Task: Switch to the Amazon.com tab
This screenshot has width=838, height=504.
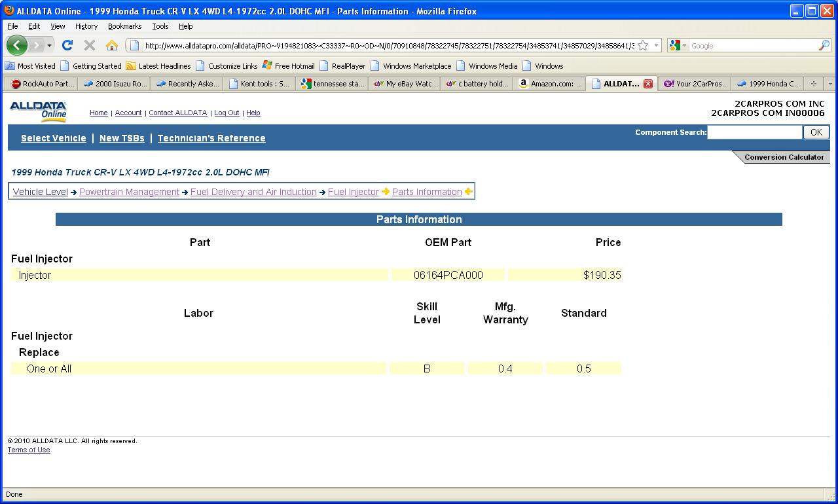Action: click(551, 84)
